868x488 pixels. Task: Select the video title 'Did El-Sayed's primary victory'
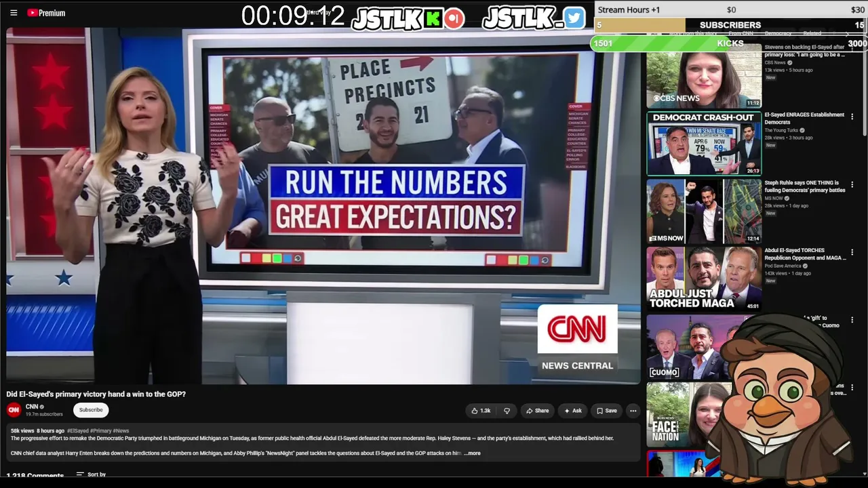(96, 394)
